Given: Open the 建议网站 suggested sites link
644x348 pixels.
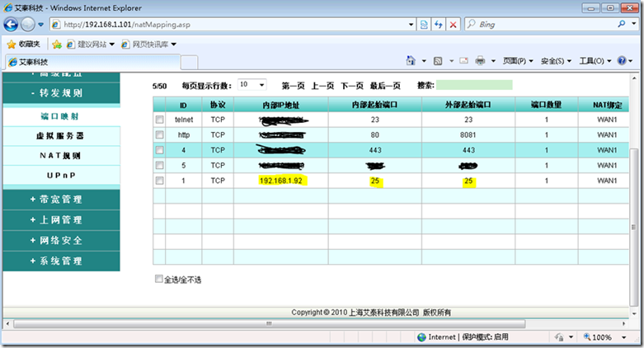Looking at the screenshot, I should coord(91,45).
